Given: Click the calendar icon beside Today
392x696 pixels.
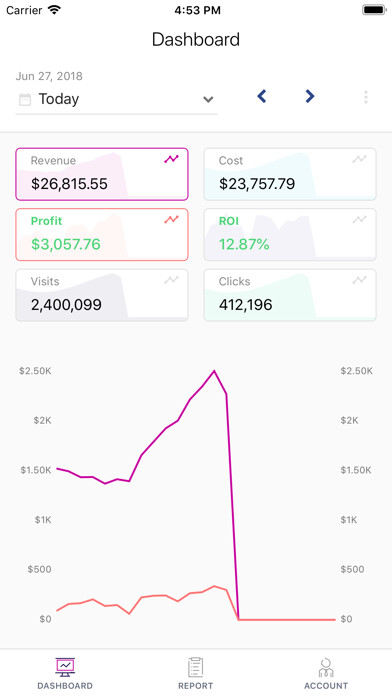Looking at the screenshot, I should coord(25,99).
